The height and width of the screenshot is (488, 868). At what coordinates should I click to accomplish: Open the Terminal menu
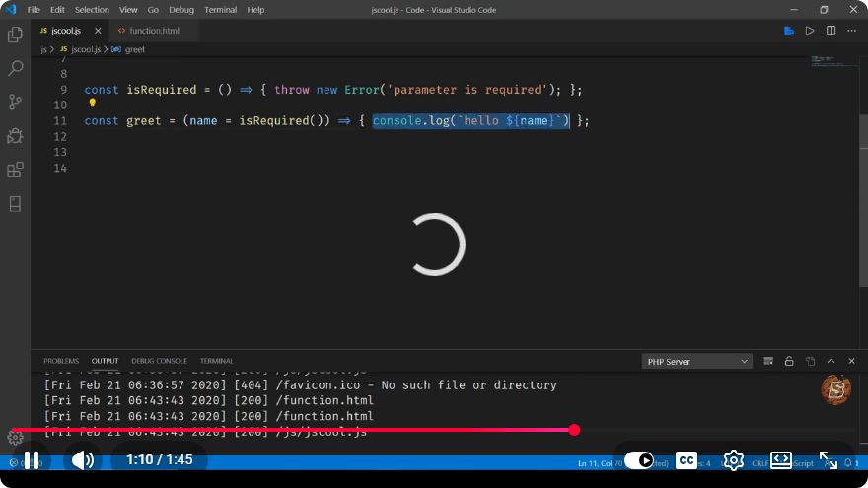[221, 10]
